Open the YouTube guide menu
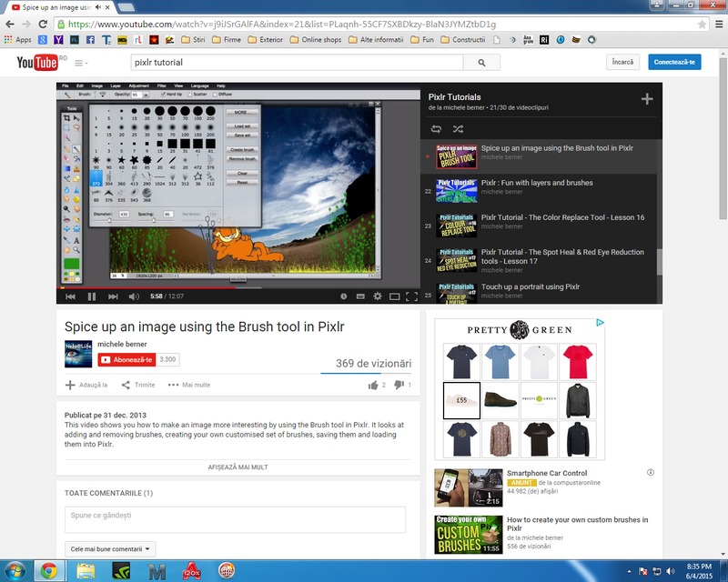The image size is (728, 582). point(81,63)
